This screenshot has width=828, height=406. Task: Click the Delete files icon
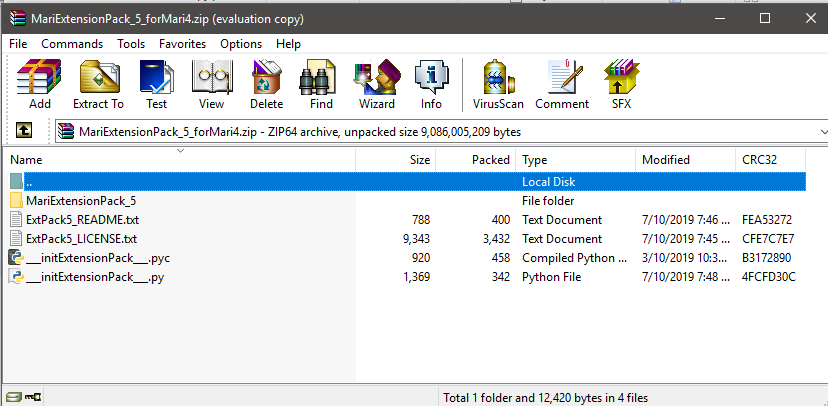tap(266, 84)
